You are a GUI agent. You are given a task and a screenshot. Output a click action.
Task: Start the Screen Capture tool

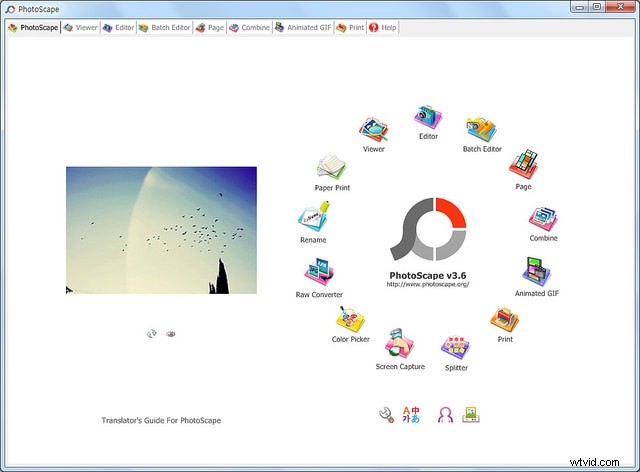coord(400,345)
